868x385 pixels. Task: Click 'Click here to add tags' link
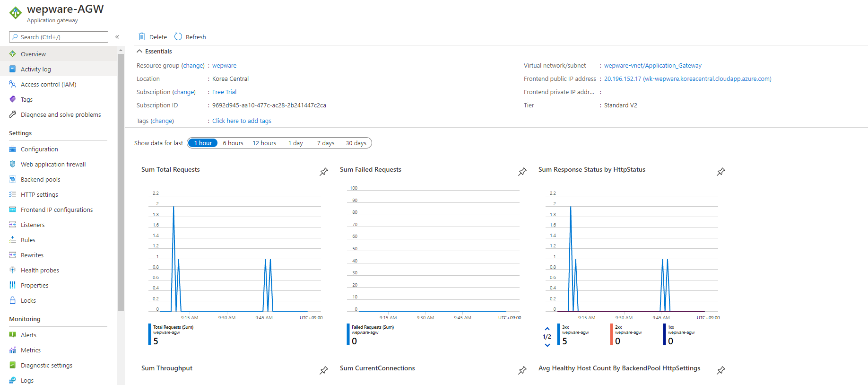click(242, 121)
